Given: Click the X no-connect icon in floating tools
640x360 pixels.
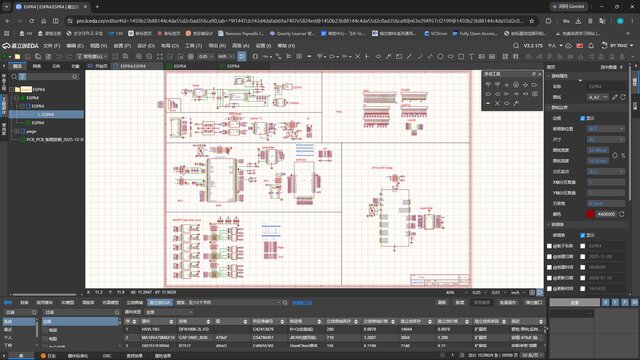Looking at the screenshot, I should (x=497, y=103).
